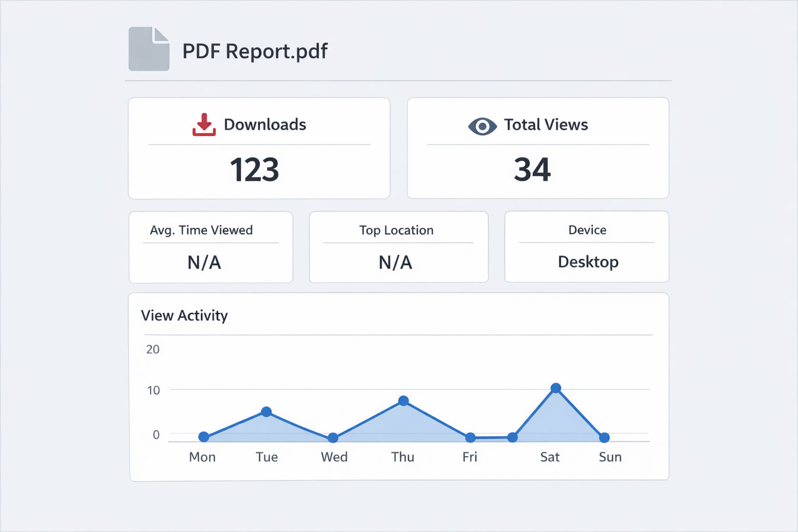This screenshot has width=798, height=532.
Task: Click the PDF document icon
Action: (x=149, y=49)
